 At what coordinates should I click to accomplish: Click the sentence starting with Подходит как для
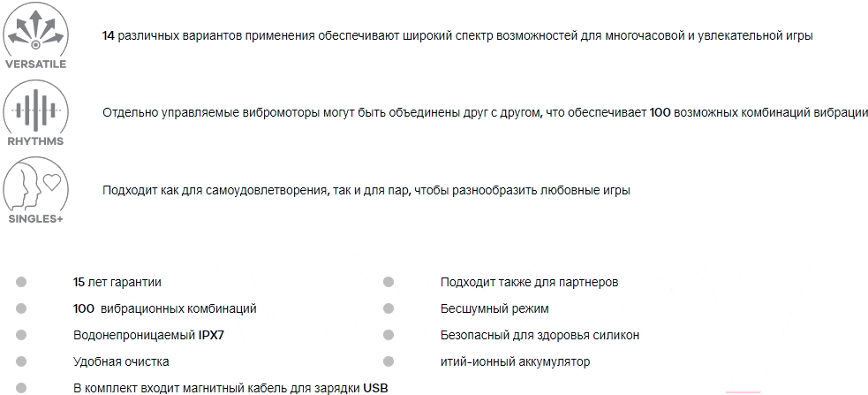pos(366,190)
